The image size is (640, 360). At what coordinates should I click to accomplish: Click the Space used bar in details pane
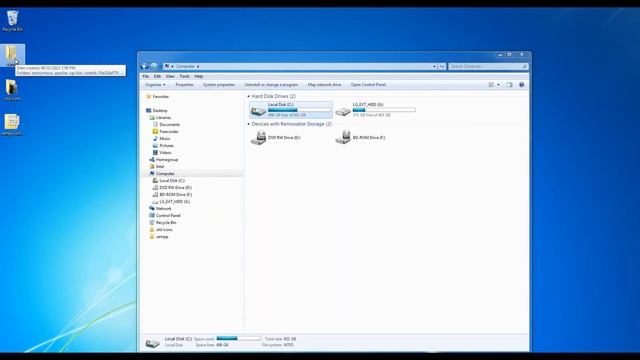point(238,338)
